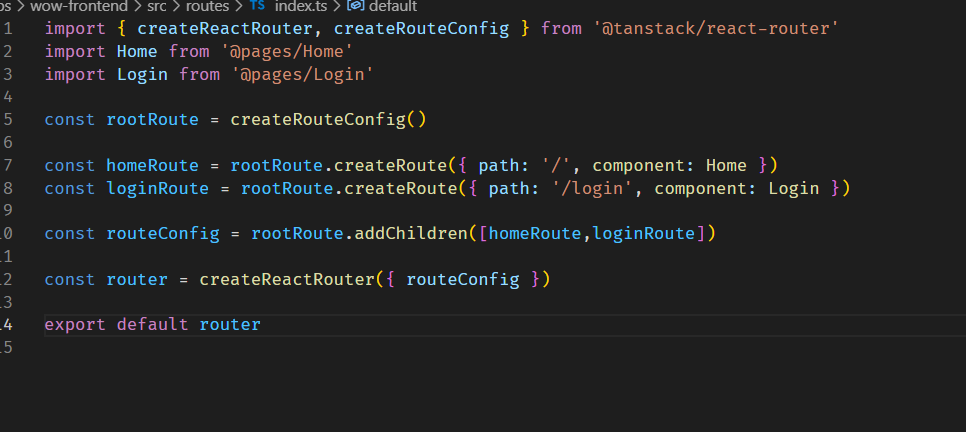Click routeConfig inside the createReactRouter braces
This screenshot has height=432, width=966.
point(463,279)
